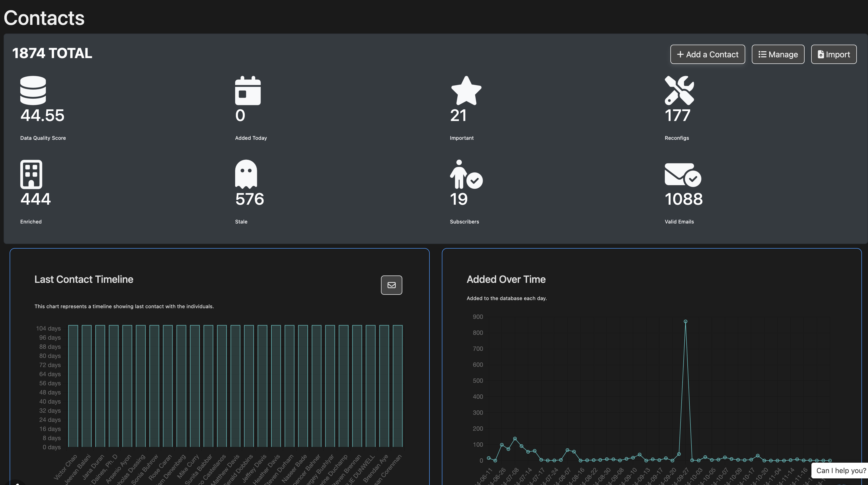Click the Reconfigs label
Image resolution: width=868 pixels, height=485 pixels.
pyautogui.click(x=676, y=138)
